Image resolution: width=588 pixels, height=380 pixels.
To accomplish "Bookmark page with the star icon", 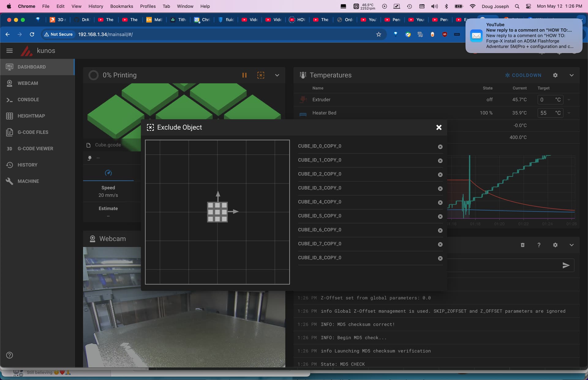I will click(379, 34).
